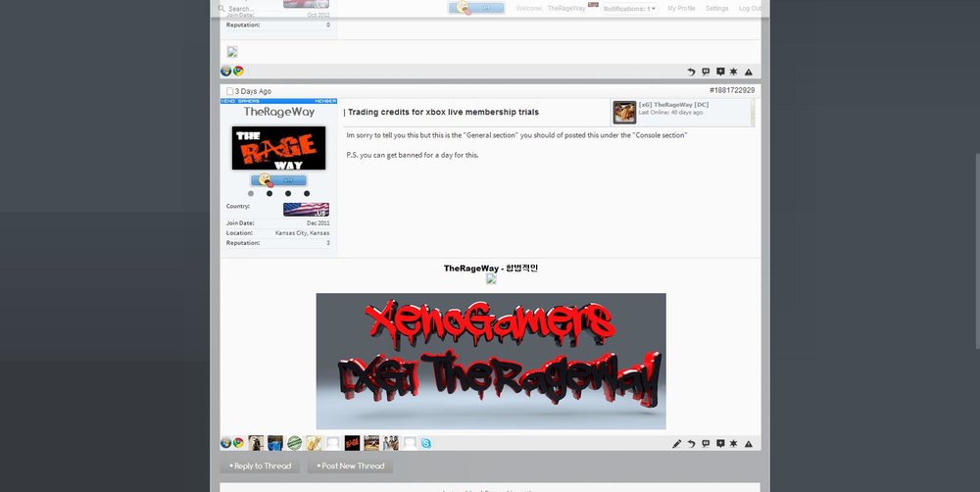Open Settings in the header
Screen dimensions: 980x492
[x=717, y=9]
